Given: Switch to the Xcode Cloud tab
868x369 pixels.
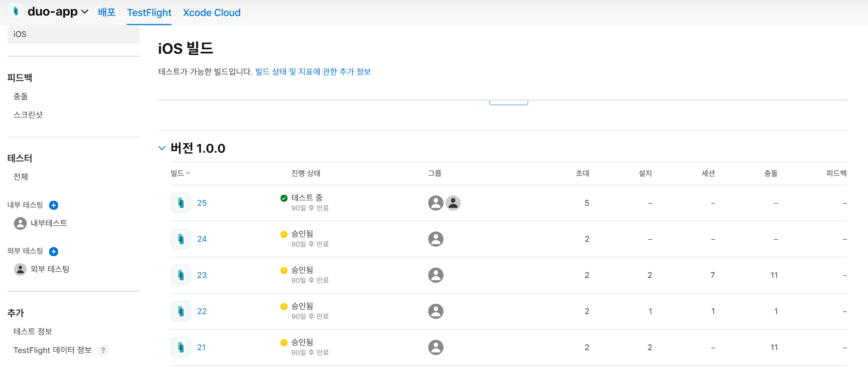Looking at the screenshot, I should 212,13.
